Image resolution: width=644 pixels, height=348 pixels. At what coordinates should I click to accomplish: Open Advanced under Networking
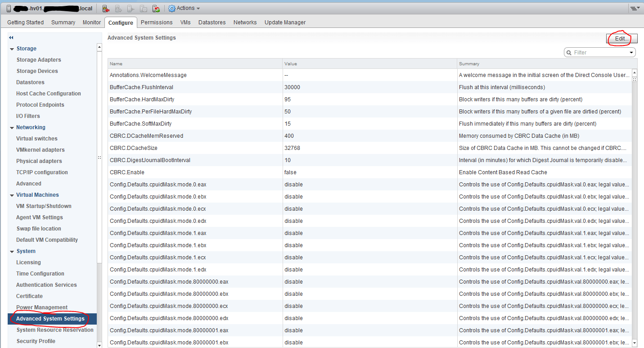coord(29,184)
